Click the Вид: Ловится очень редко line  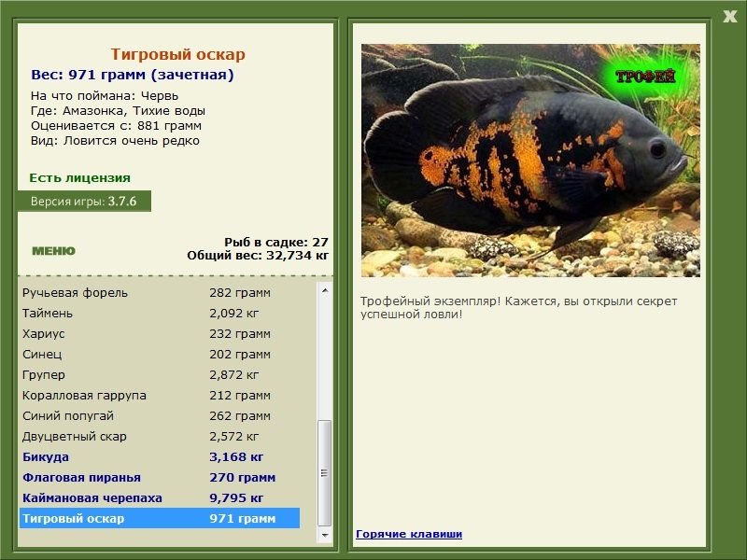[115, 141]
